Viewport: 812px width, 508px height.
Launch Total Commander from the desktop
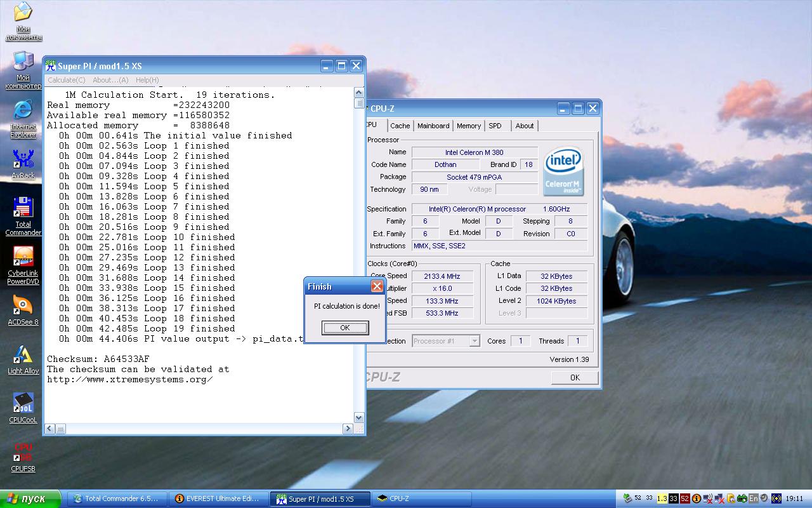(x=23, y=216)
